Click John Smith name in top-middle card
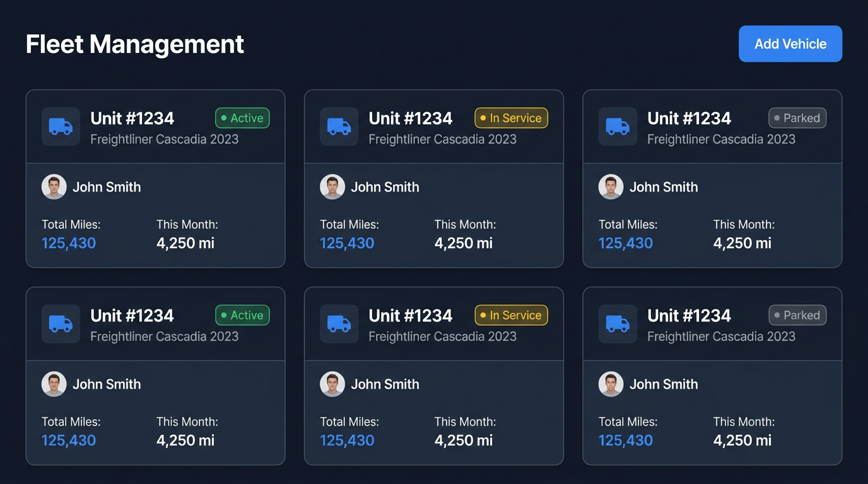The width and height of the screenshot is (868, 484). coord(385,187)
